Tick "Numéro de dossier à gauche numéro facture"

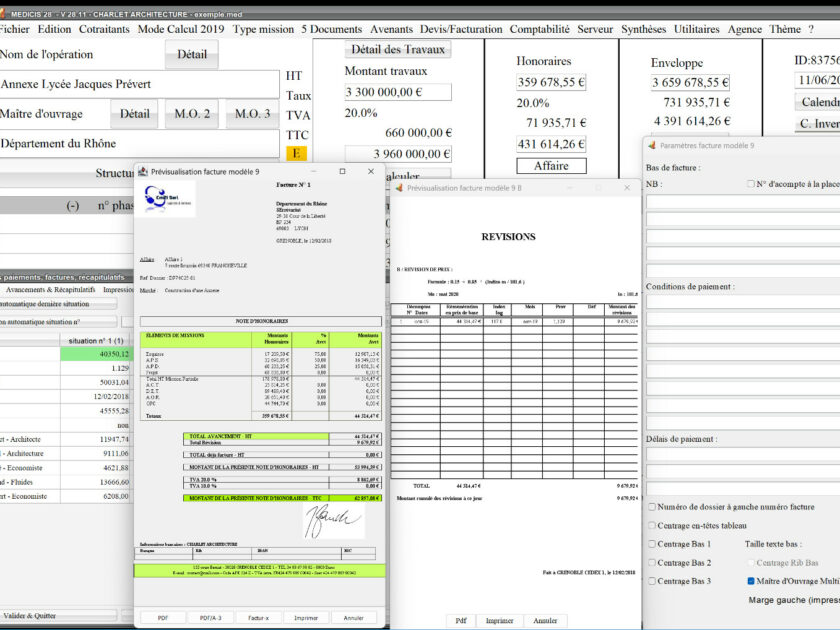(652, 507)
